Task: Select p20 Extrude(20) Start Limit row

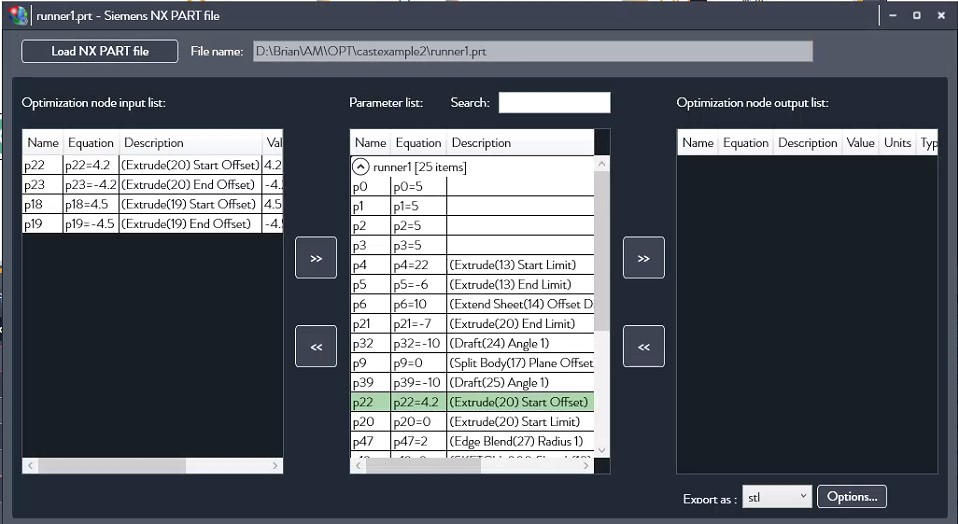Action: point(472,421)
